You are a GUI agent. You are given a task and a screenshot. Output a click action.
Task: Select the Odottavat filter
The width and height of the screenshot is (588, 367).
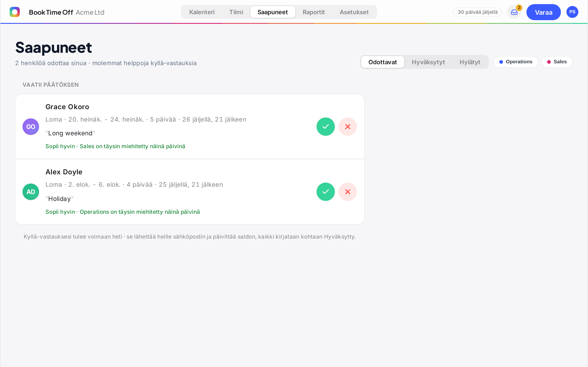pyautogui.click(x=382, y=62)
